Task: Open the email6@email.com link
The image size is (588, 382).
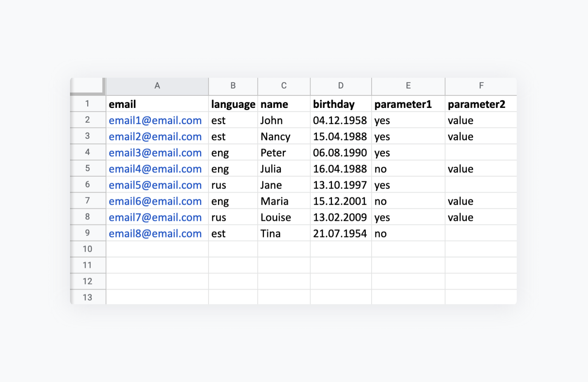Action: (155, 201)
